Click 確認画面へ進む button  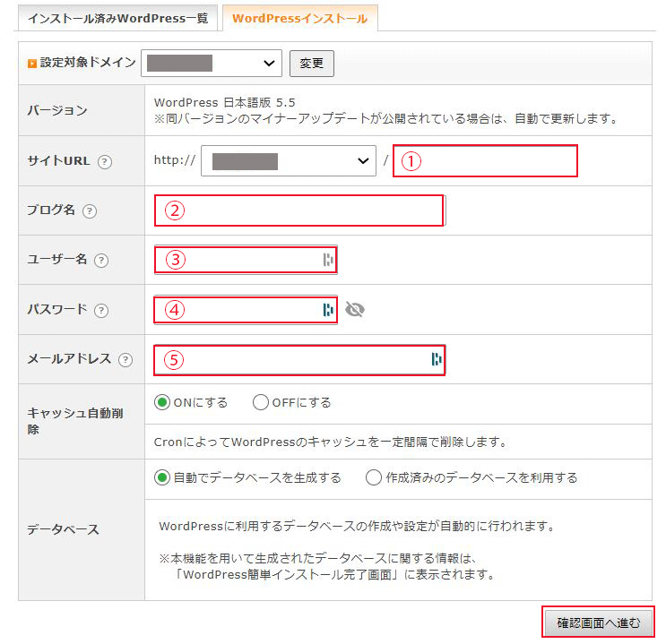point(598,623)
